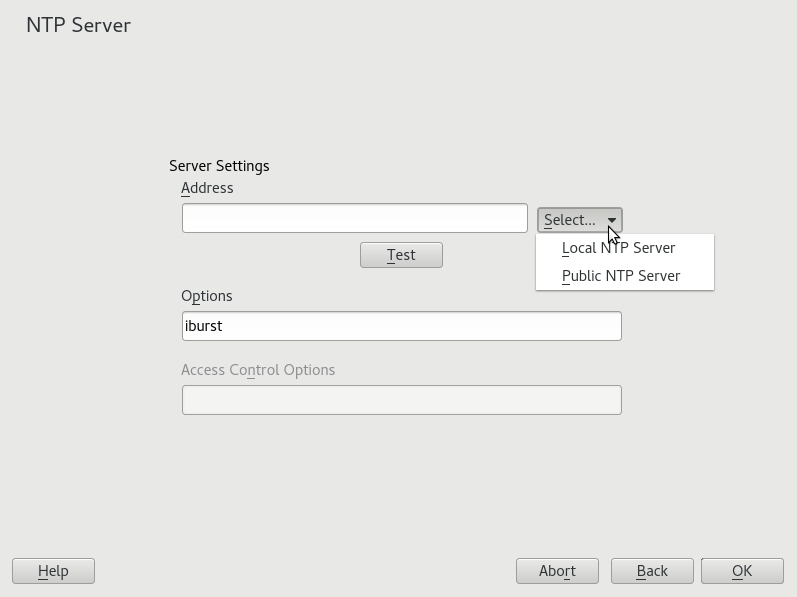Click the arrow on the Select button
Image resolution: width=797 pixels, height=597 pixels.
[x=612, y=220]
